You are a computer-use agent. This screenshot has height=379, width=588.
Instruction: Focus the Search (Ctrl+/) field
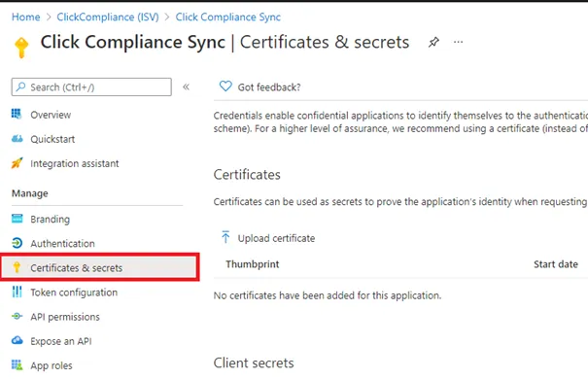click(91, 86)
